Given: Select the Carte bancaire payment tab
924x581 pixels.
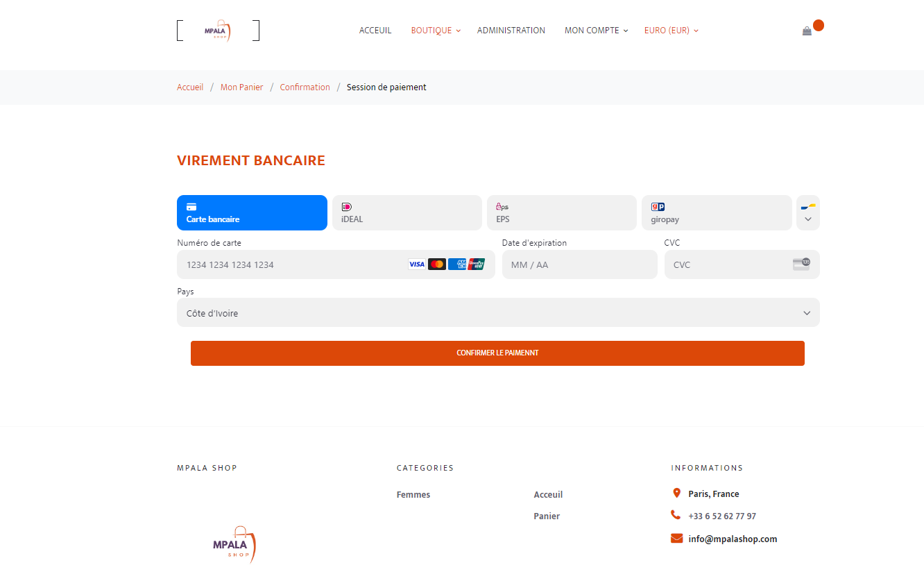Looking at the screenshot, I should 252,212.
